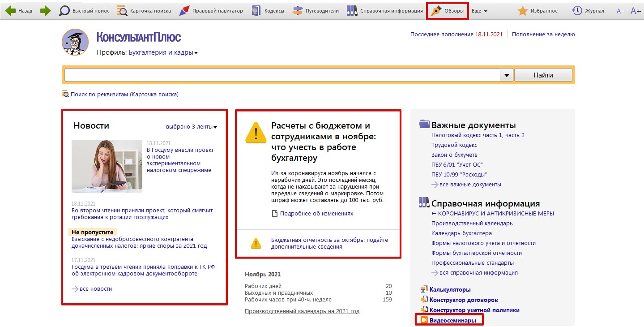Open Закон о бухучете link
This screenshot has width=644, height=327.
[454, 155]
